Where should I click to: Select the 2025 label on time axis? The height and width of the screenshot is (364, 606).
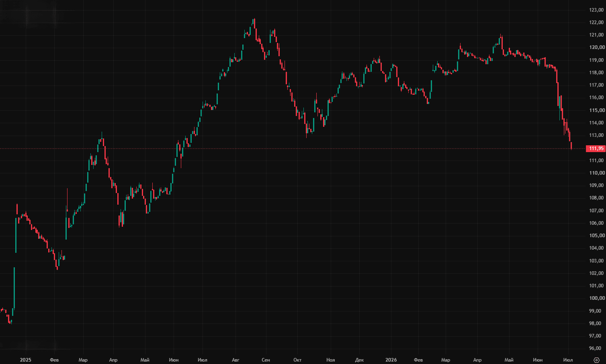(25, 360)
